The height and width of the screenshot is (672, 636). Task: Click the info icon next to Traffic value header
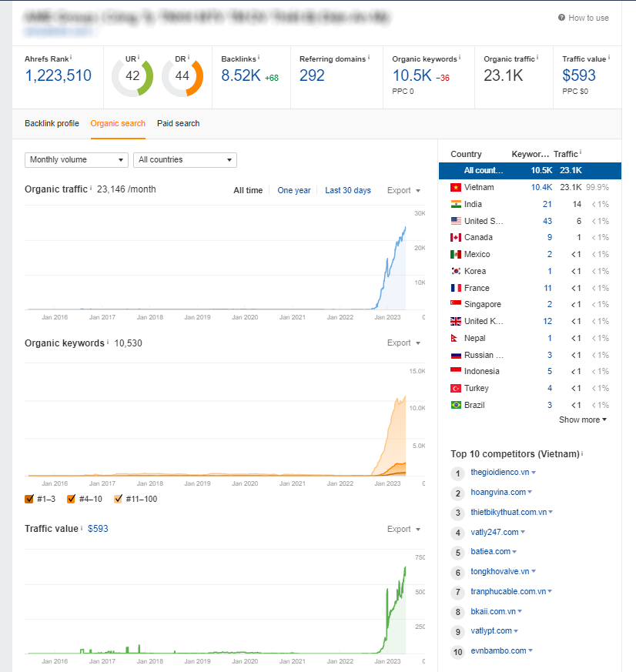[x=609, y=58]
